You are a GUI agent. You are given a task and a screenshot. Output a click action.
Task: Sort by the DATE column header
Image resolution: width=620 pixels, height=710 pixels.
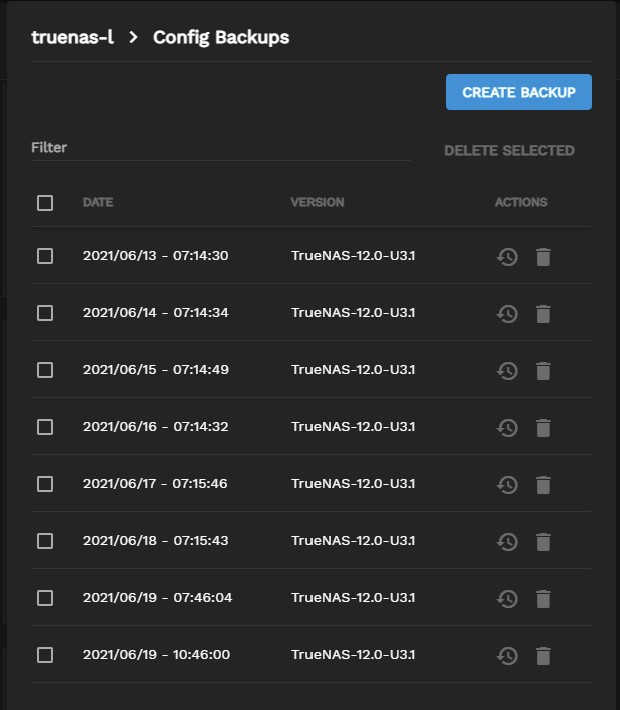point(98,202)
